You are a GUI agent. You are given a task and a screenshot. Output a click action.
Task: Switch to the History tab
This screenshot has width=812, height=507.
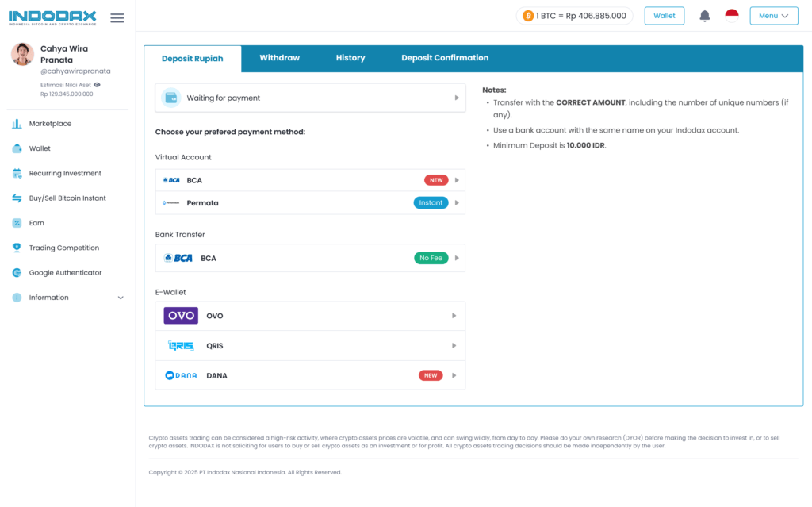(x=350, y=58)
